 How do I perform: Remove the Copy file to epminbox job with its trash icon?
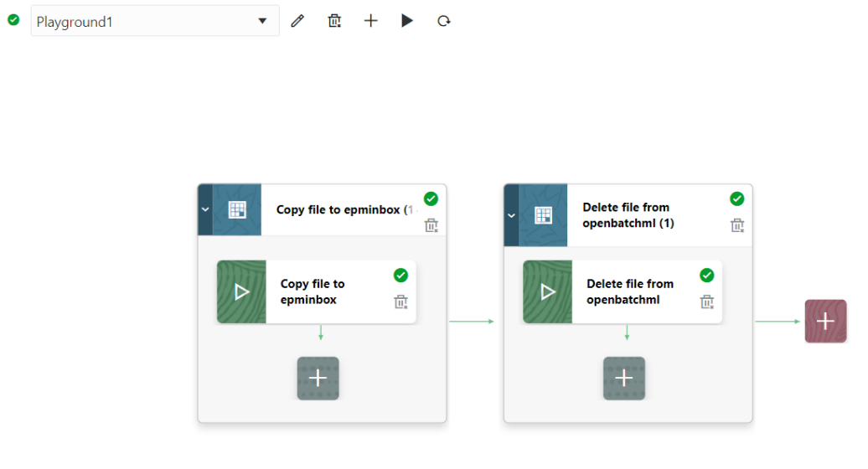click(x=400, y=301)
